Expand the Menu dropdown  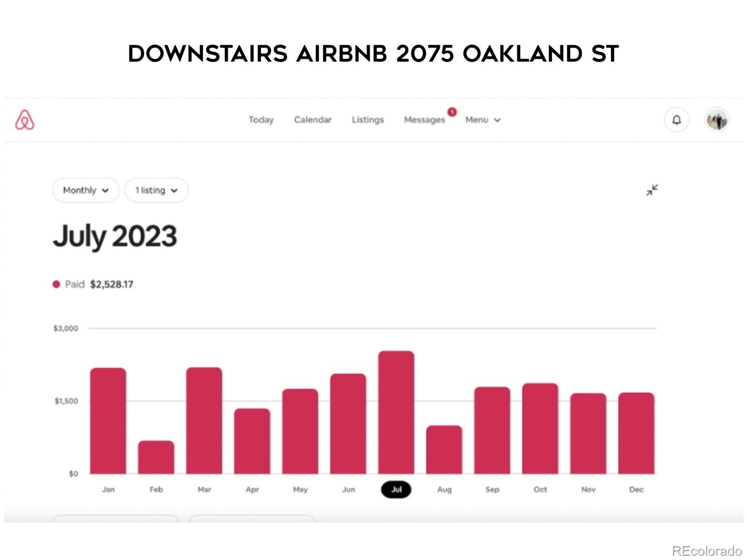[x=483, y=120]
